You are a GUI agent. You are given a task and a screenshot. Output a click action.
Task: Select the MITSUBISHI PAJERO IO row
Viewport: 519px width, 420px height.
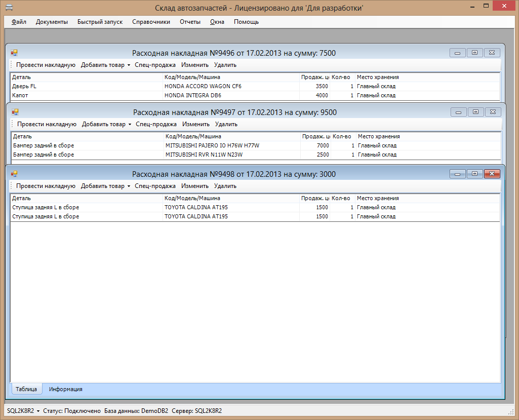[x=212, y=145]
